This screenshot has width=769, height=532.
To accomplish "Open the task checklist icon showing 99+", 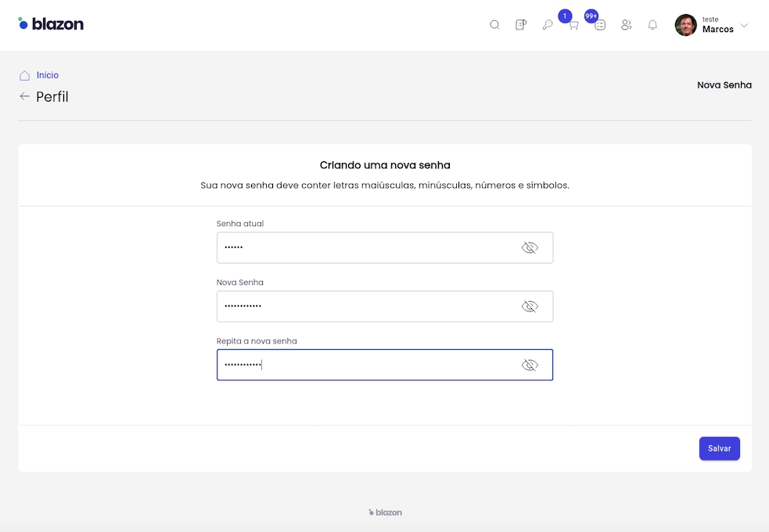I will point(600,25).
